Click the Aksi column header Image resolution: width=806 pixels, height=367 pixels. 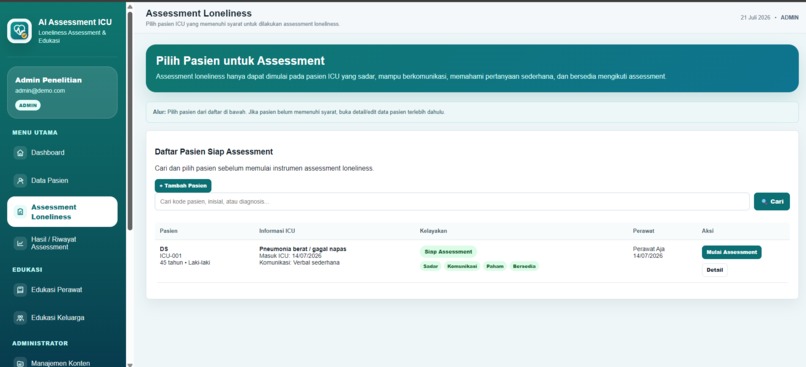(x=708, y=231)
